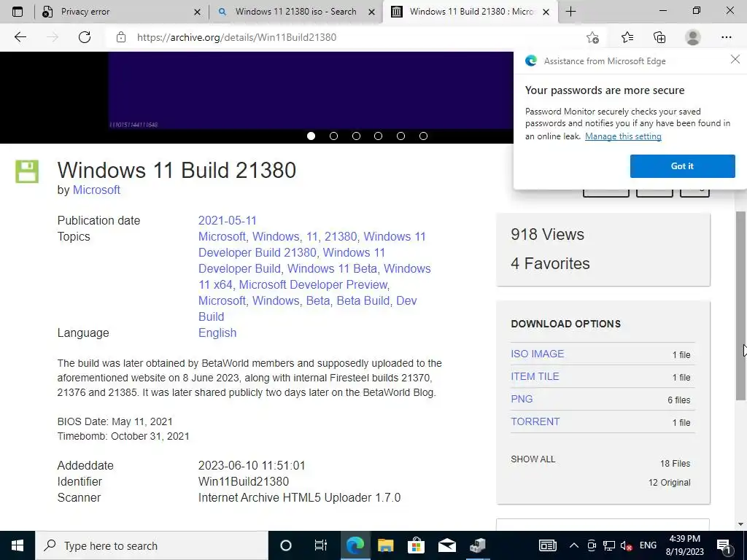Click the page vertical scrollbar thumb
The width and height of the screenshot is (747, 560).
[741, 305]
